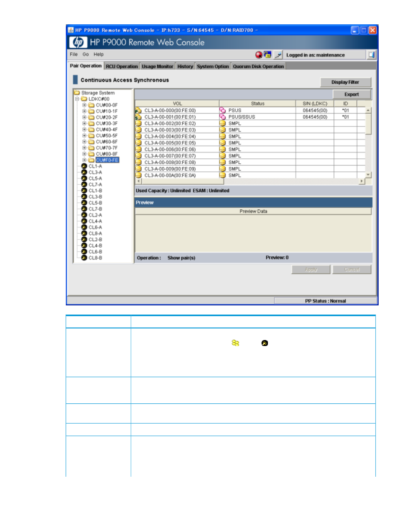The height and width of the screenshot is (532, 400).
Task: Select the CL4-B port in tree
Action: pyautogui.click(x=95, y=246)
